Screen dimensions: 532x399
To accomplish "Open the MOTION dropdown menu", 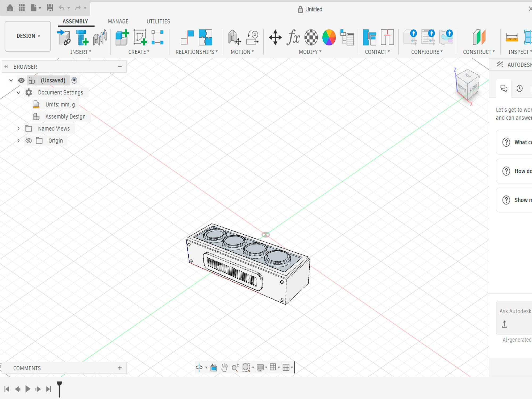I will coord(242,52).
